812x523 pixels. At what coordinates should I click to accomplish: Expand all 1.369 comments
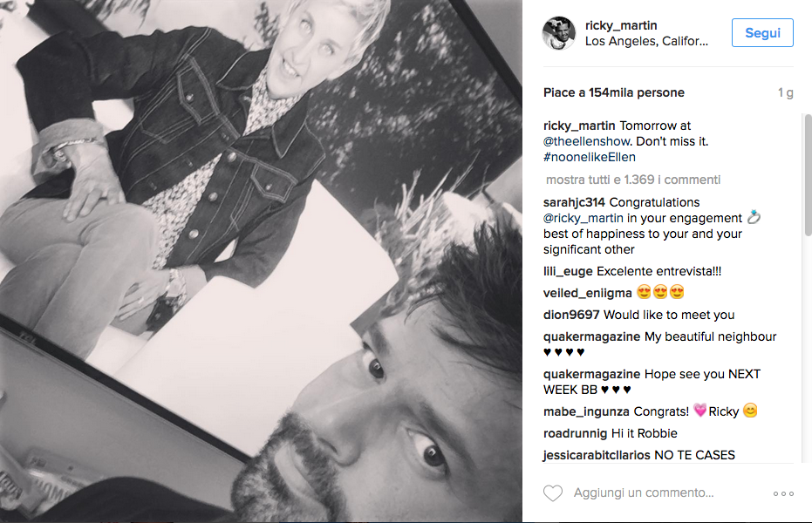tap(633, 180)
